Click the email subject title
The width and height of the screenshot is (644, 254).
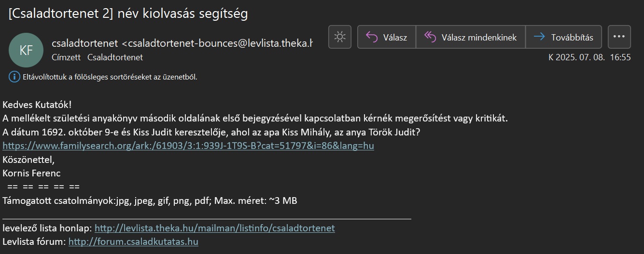click(128, 13)
